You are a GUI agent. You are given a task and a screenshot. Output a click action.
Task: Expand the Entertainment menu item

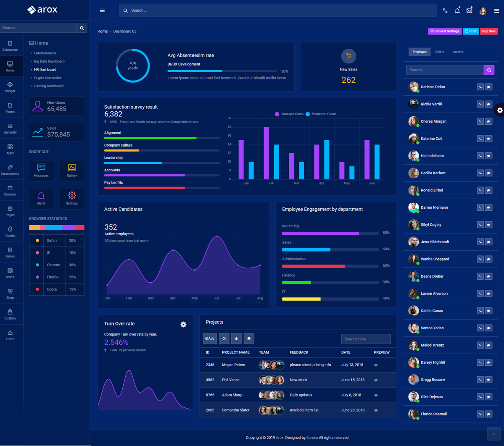click(45, 53)
